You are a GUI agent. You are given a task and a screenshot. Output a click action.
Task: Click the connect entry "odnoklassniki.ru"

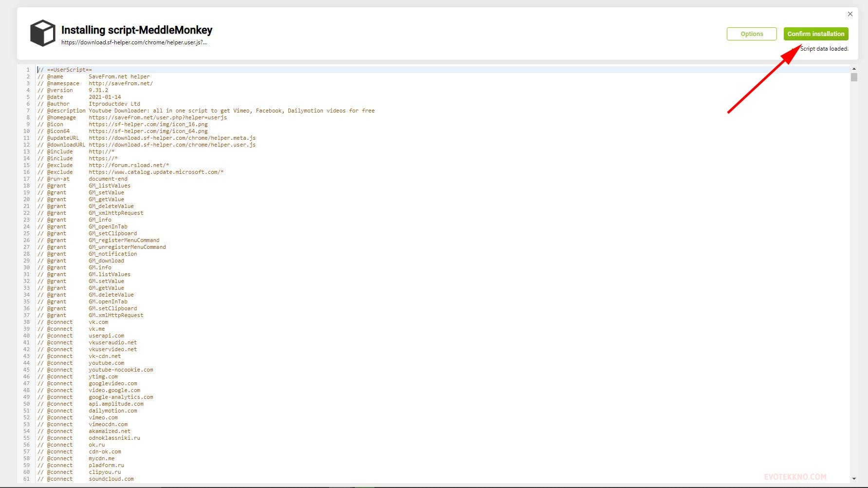click(x=114, y=438)
